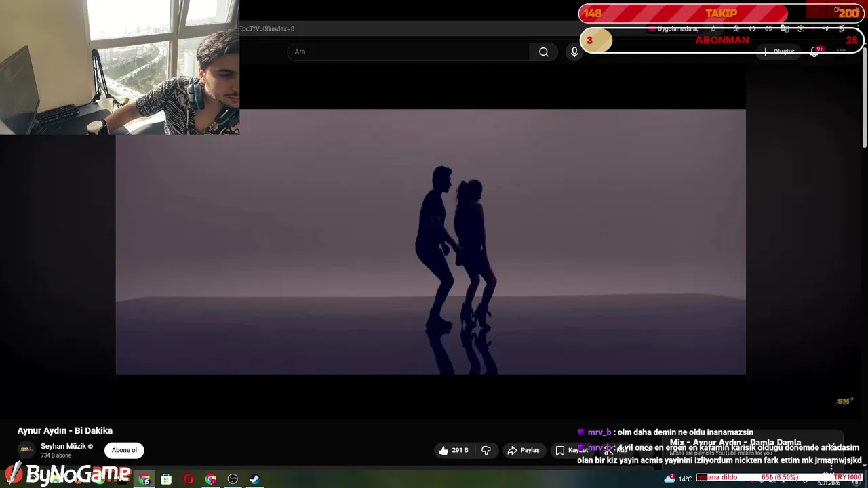The image size is (868, 488).
Task: Dislike the video with thumbs-down
Action: (486, 450)
